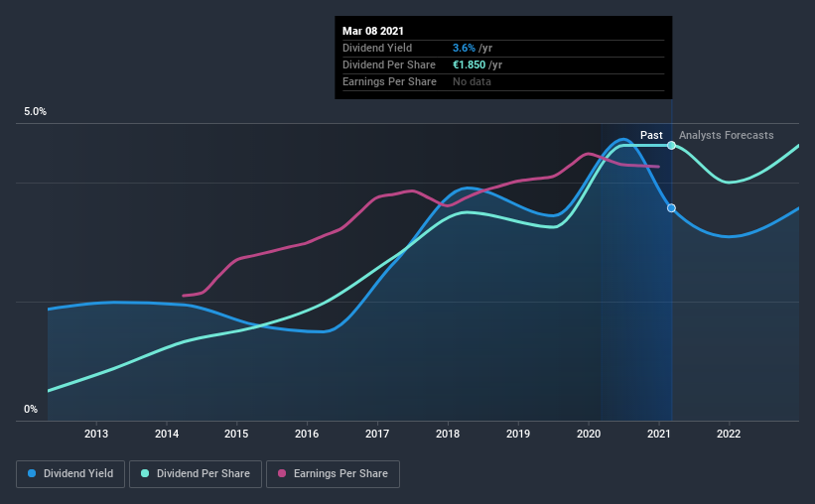Select the teal data point marker on Dividend Per Share line

pos(671,146)
